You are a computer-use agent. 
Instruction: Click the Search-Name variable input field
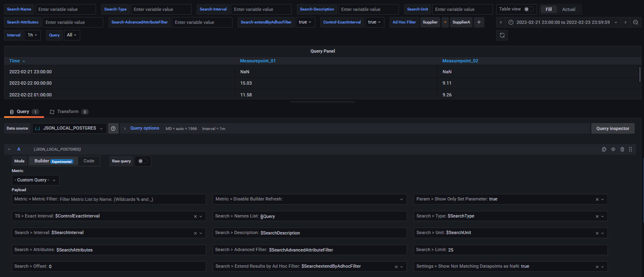click(x=66, y=9)
